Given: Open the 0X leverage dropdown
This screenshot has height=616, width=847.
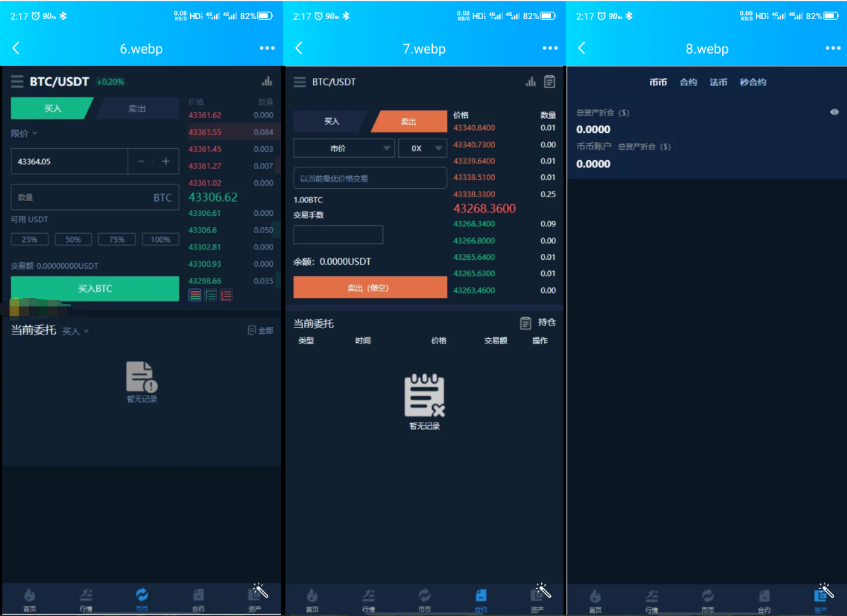Looking at the screenshot, I should click(423, 148).
